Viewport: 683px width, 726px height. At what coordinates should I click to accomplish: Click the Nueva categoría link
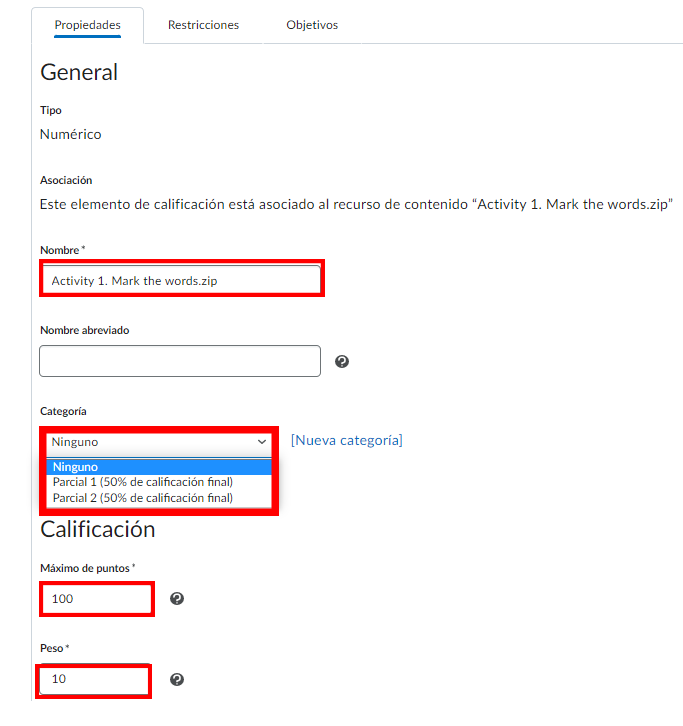pyautogui.click(x=347, y=440)
